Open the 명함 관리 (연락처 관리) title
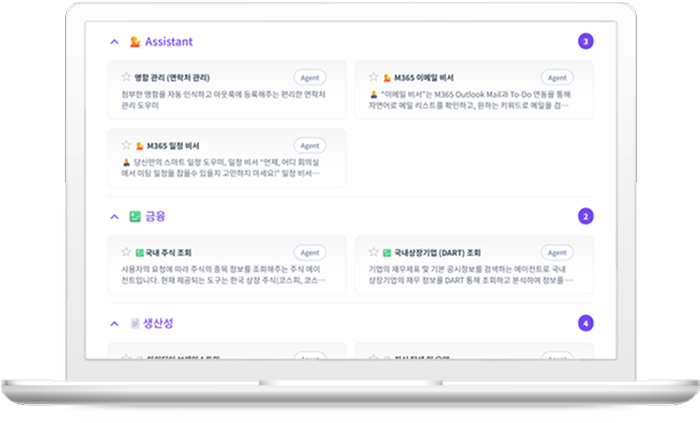Screen dimensions: 700x423 [172, 78]
